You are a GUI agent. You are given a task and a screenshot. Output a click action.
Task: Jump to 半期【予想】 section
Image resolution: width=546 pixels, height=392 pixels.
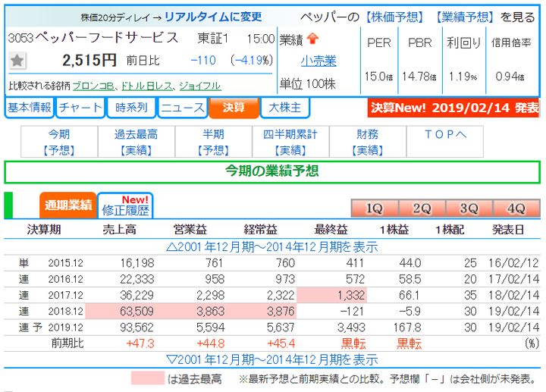pyautogui.click(x=213, y=142)
